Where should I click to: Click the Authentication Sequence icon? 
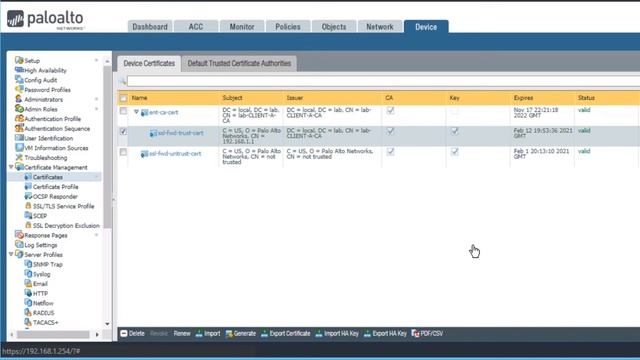pos(19,128)
